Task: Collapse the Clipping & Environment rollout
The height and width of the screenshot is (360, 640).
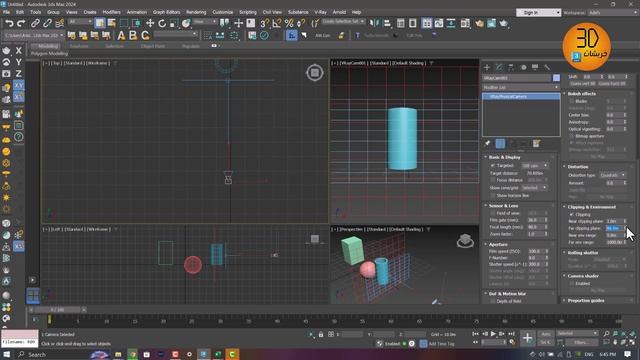Action: 591,207
